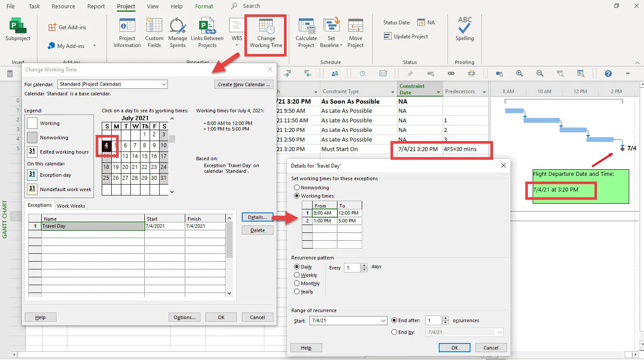Click the Zoom In magnifier on the toolbar
The image size is (644, 360).
(x=519, y=73)
